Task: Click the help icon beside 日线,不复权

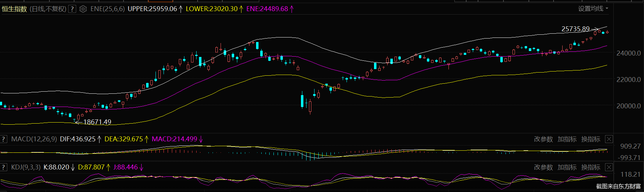Action: click(72, 9)
